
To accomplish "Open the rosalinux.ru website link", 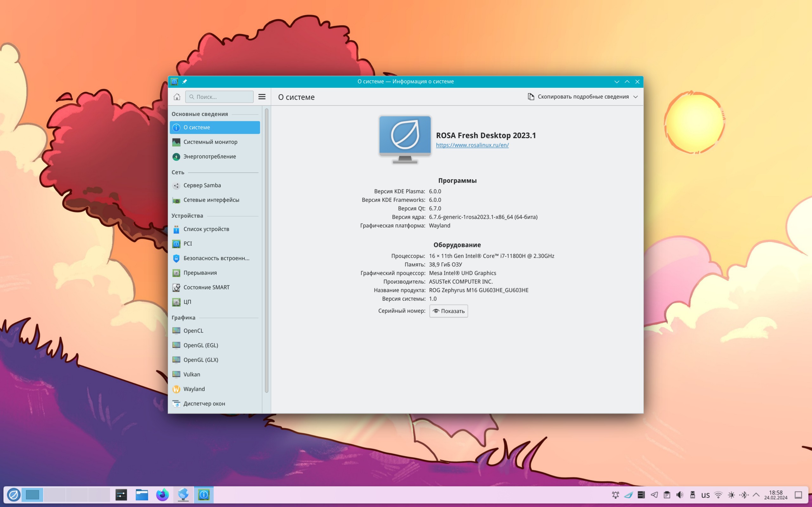I will point(472,145).
